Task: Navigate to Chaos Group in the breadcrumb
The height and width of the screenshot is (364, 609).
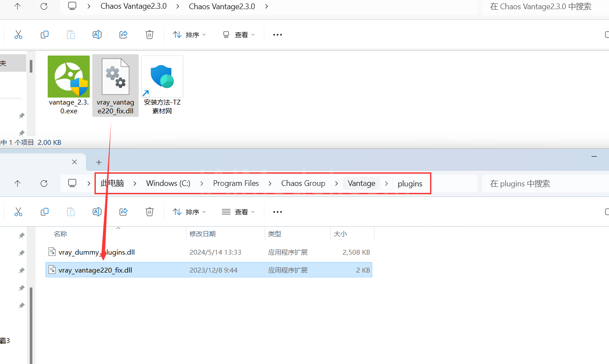Action: (303, 183)
